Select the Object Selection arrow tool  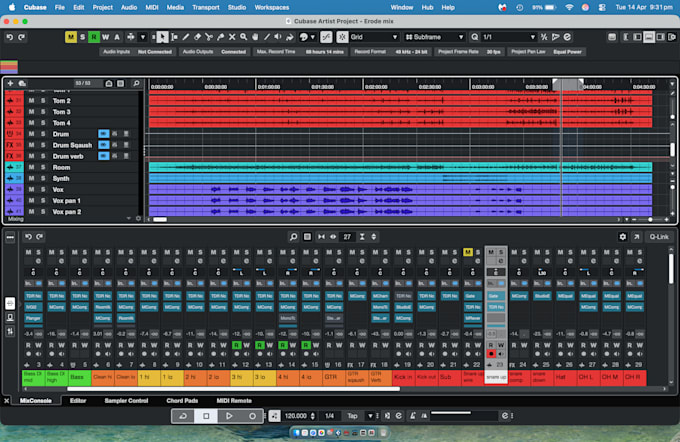pyautogui.click(x=162, y=37)
